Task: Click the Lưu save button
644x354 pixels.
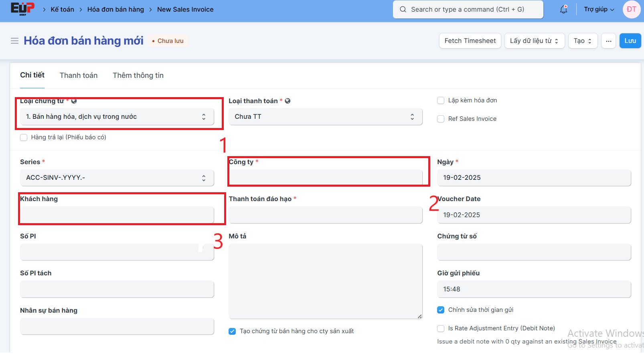Action: [630, 41]
